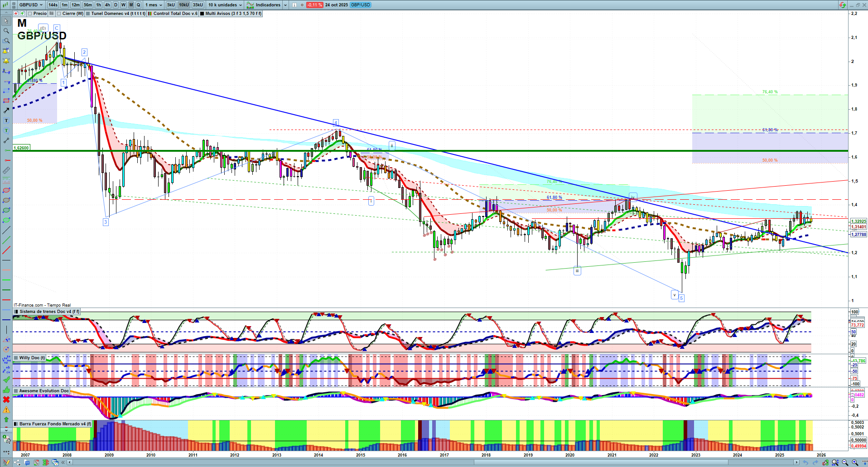Switch to the W weekly timeframe
Screen dimensions: 868x467
click(x=123, y=5)
